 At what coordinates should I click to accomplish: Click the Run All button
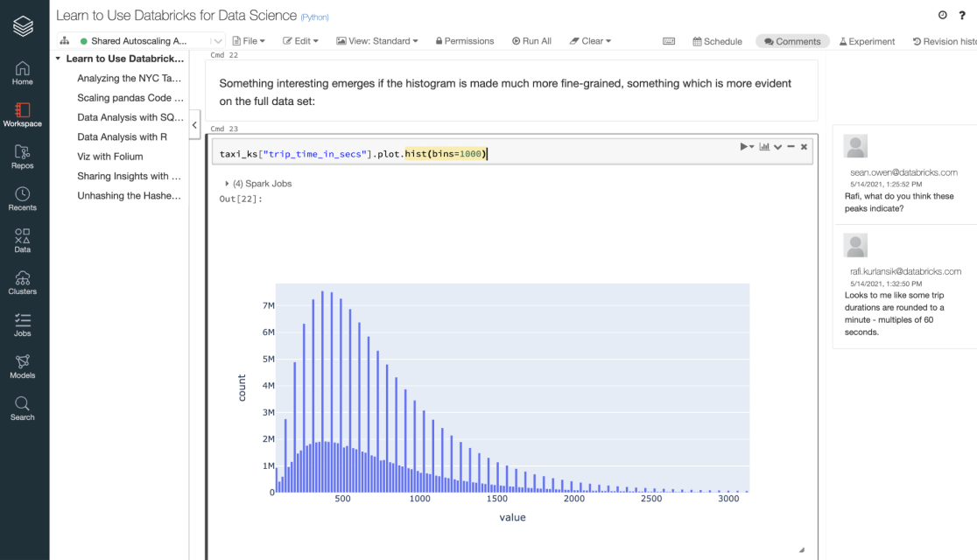tap(531, 41)
